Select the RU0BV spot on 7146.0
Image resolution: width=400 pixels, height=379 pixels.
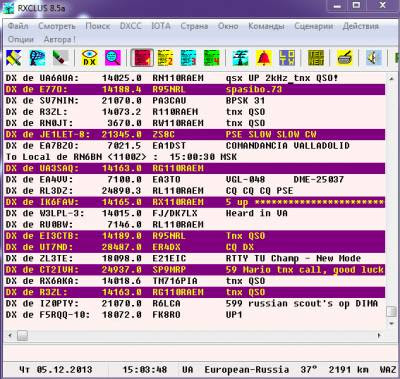pyautogui.click(x=195, y=225)
